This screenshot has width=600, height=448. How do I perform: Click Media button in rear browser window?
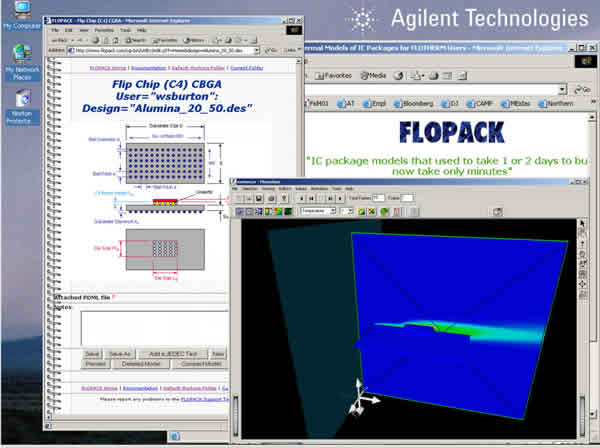373,76
